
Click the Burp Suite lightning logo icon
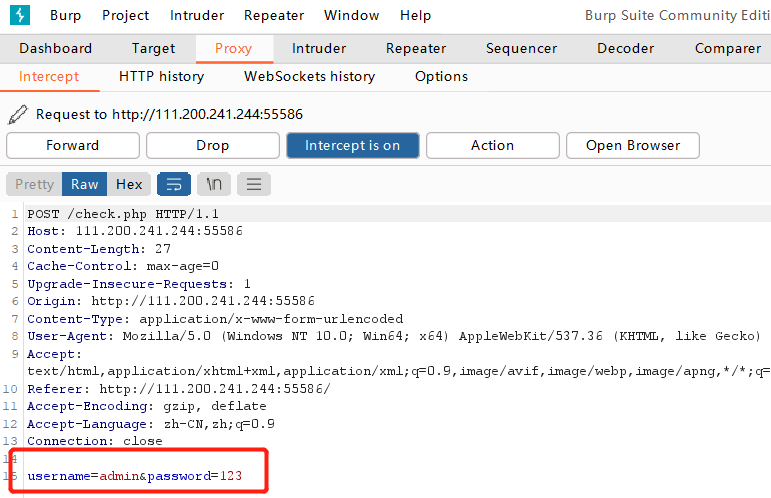click(x=20, y=15)
